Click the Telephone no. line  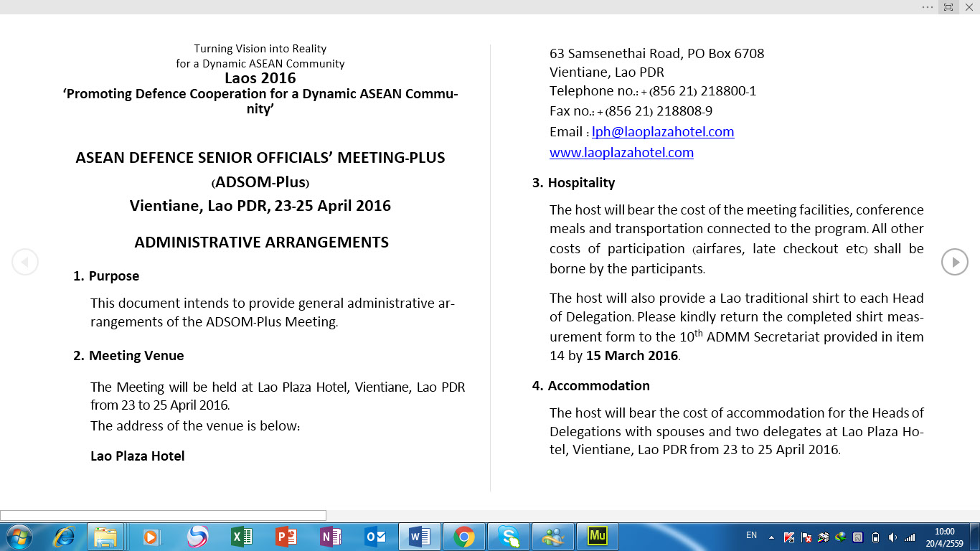pos(653,91)
